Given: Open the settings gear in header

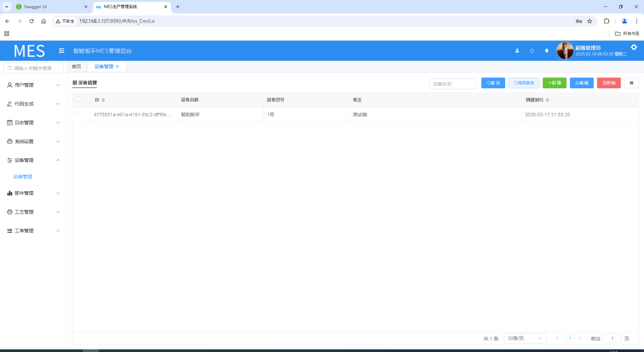Looking at the screenshot, I should [x=634, y=48].
